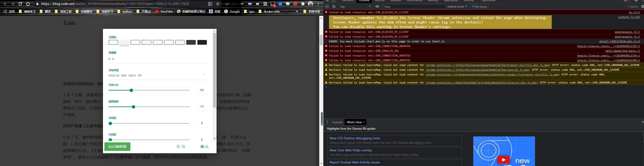Screen dimensions: 644x166
Task: Choose the dark gray theme swatch
Action: click(191, 42)
